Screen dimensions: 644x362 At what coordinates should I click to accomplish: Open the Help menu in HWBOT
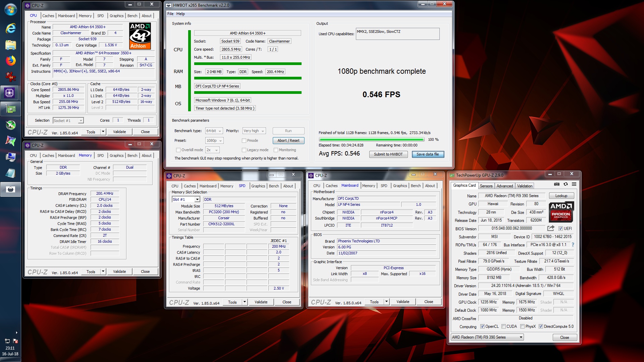coord(180,14)
